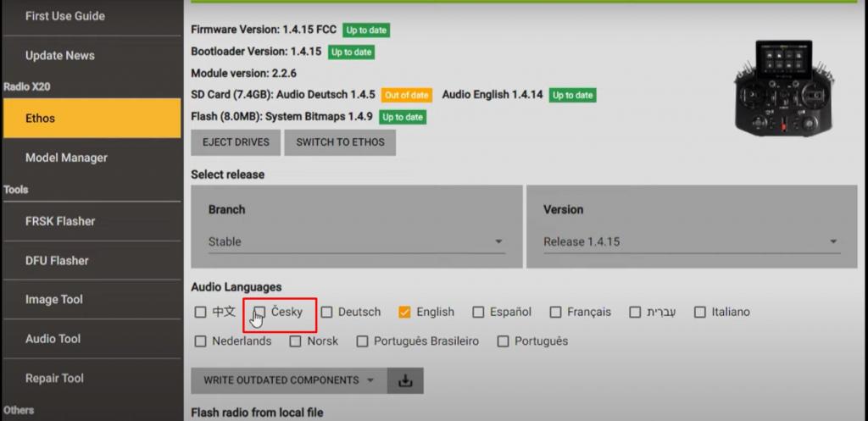Screen dimensions: 868x421
Task: Open Model Manager in the sidebar
Action: pos(66,158)
